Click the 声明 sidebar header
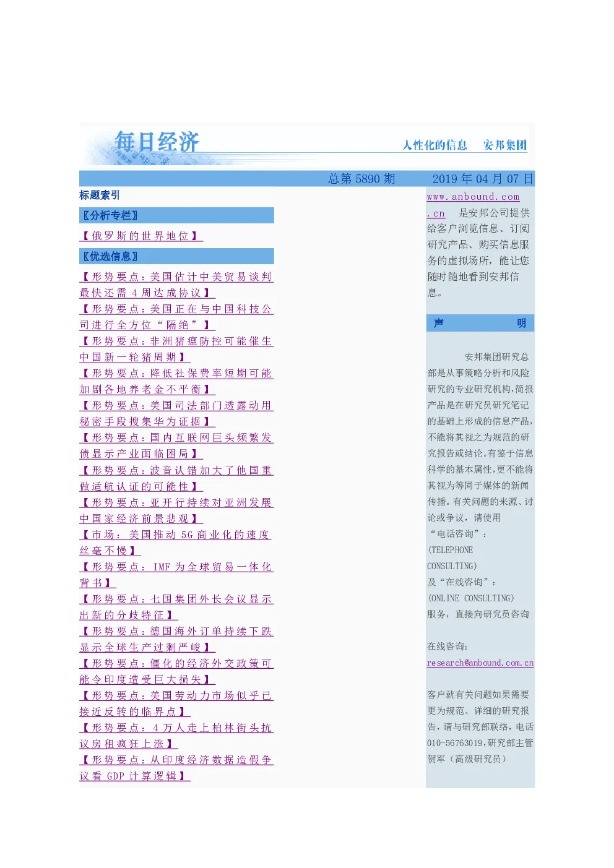 pos(480,323)
